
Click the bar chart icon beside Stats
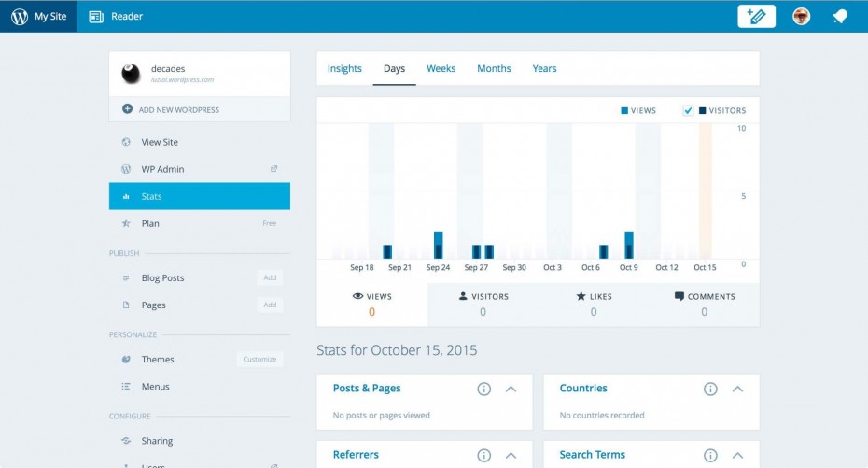[126, 196]
